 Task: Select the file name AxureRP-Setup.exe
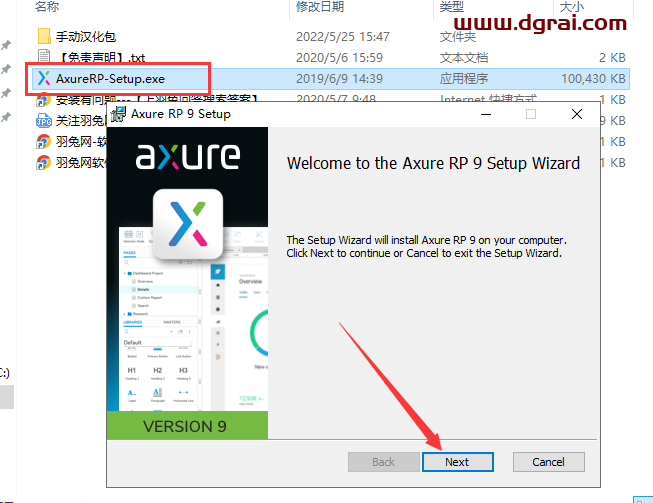(110, 79)
